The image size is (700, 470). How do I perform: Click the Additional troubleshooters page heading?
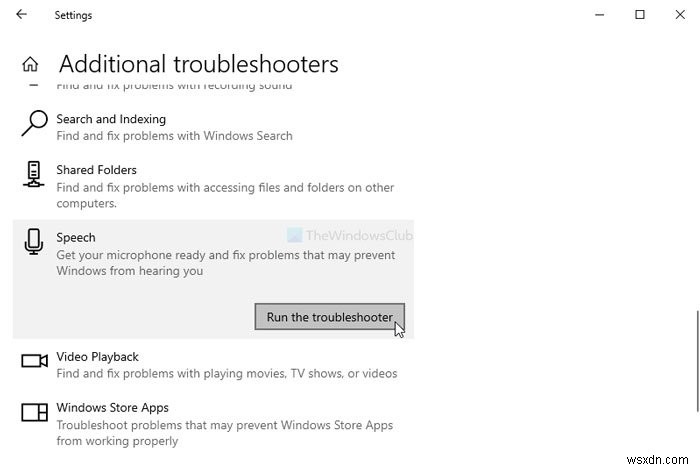pos(199,64)
